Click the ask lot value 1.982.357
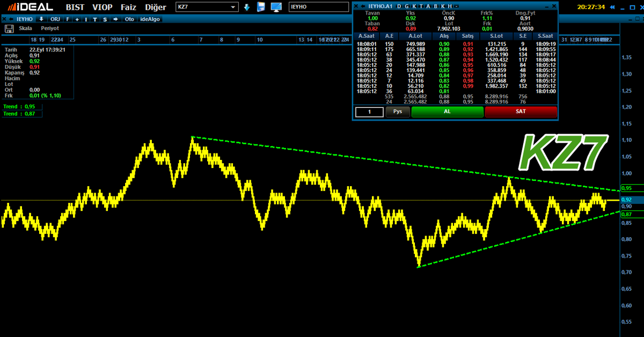 click(496, 86)
